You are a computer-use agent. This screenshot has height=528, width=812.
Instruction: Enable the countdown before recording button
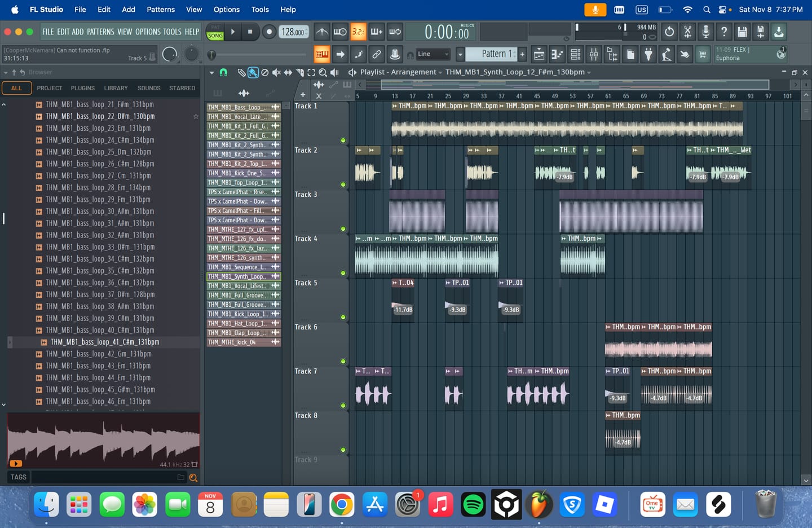pos(358,32)
